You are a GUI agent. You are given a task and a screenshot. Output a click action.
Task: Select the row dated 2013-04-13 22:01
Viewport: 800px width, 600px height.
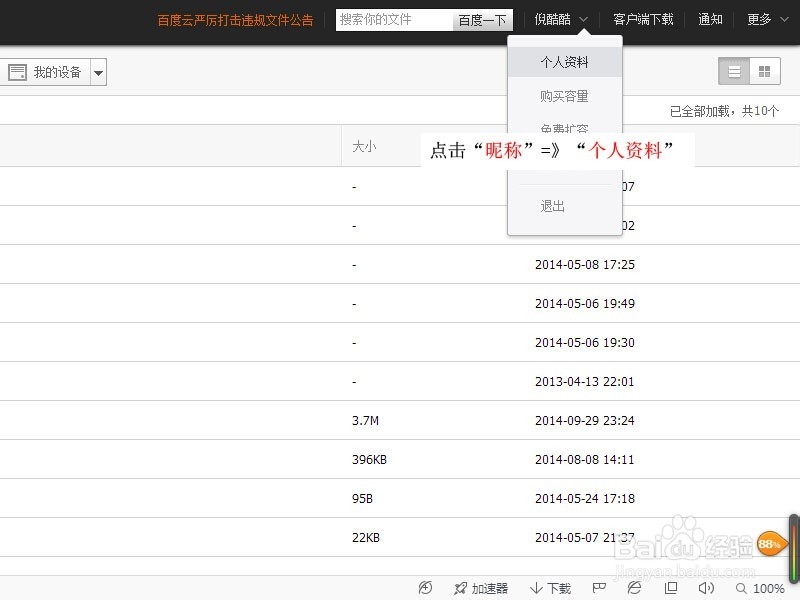[x=400, y=381]
